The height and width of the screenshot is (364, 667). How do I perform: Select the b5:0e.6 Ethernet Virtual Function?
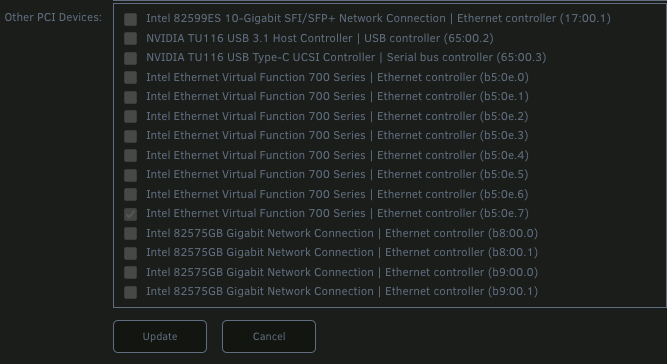click(x=131, y=194)
